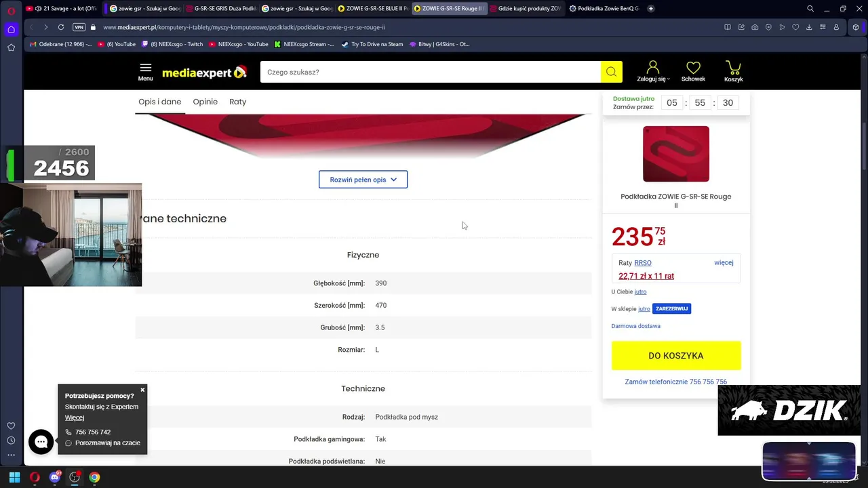Open the extensions cube icon

[x=856, y=27]
